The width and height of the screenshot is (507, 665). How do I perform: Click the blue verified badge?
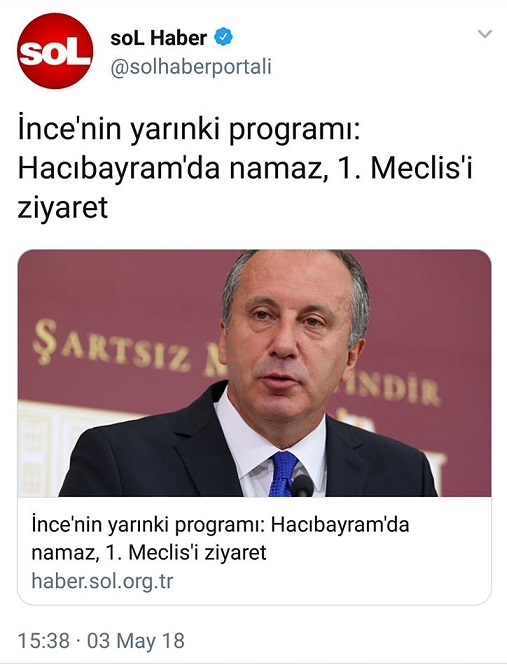point(223,37)
